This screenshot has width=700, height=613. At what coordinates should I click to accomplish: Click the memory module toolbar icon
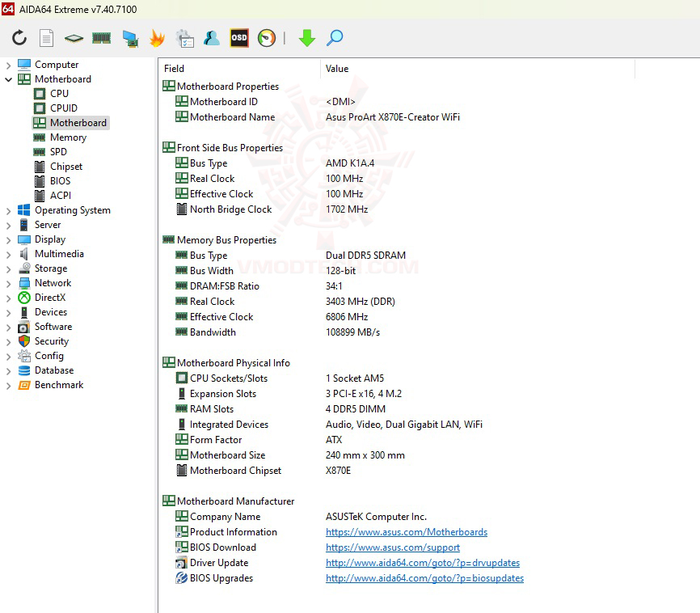101,38
